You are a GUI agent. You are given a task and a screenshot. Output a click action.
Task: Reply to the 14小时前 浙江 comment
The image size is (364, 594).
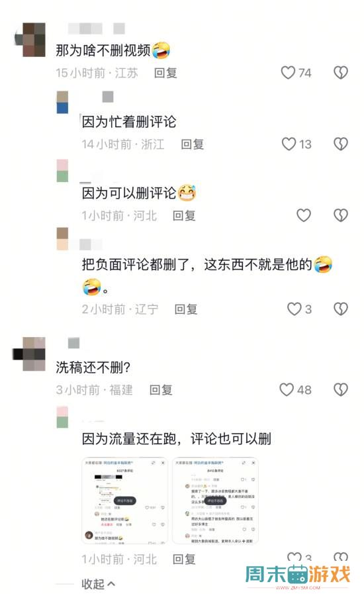[193, 144]
